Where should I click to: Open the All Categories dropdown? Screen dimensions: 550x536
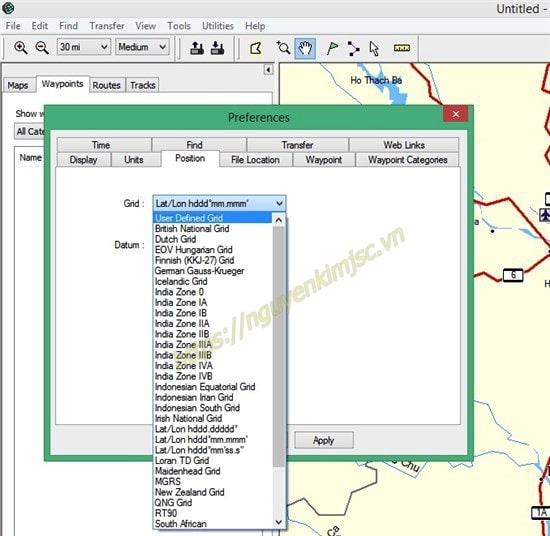coord(29,131)
